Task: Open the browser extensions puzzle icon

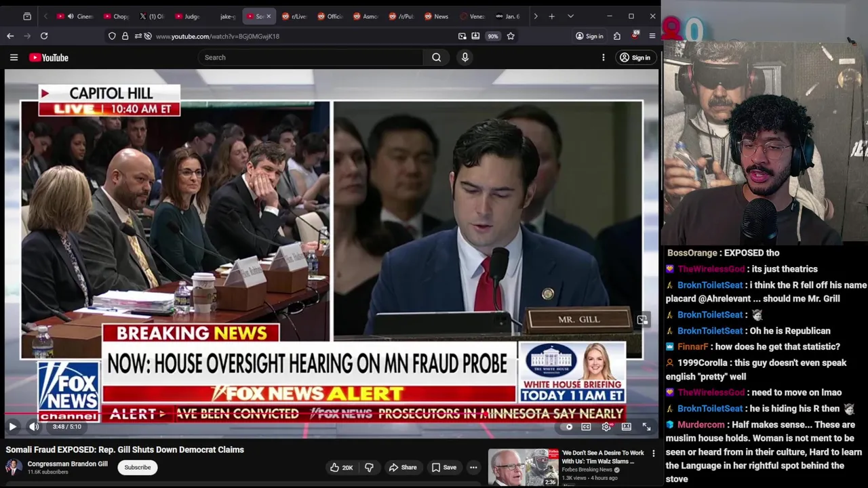Action: coord(617,36)
